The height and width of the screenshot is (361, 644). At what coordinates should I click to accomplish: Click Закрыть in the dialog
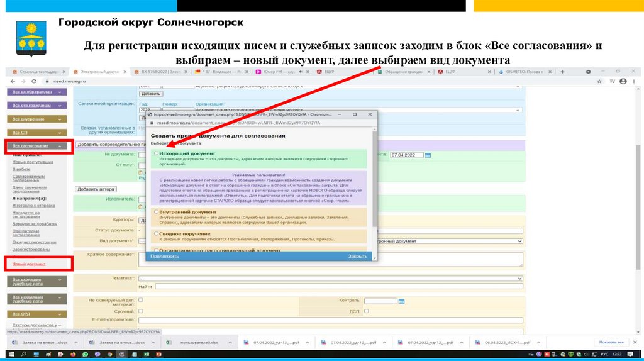pos(358,256)
